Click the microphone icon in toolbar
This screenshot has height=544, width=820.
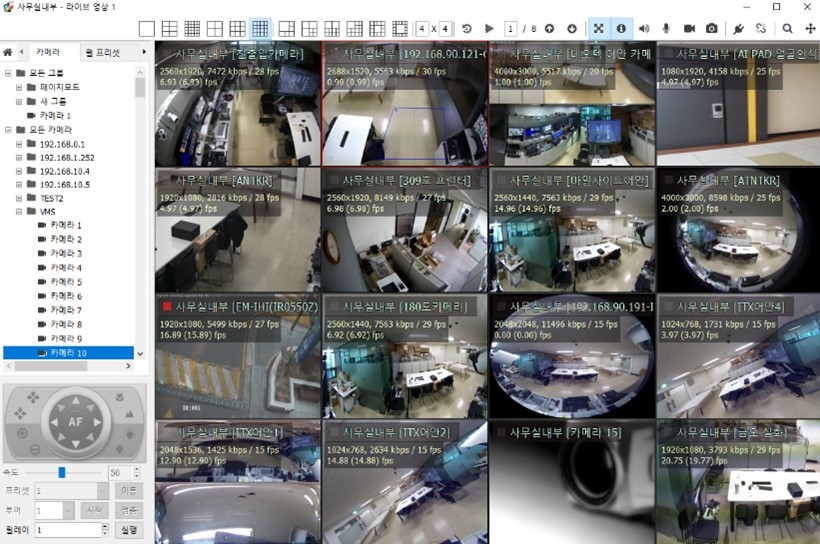coord(665,29)
